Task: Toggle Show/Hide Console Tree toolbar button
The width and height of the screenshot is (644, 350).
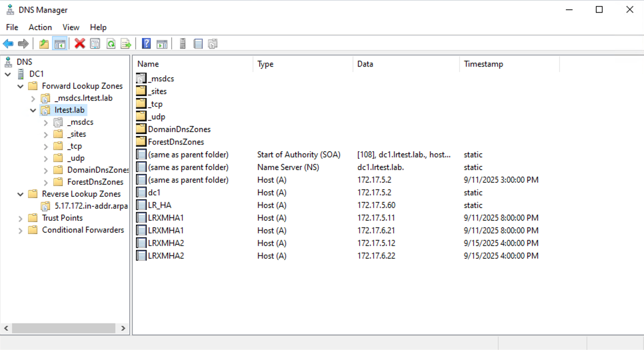Action: click(59, 44)
